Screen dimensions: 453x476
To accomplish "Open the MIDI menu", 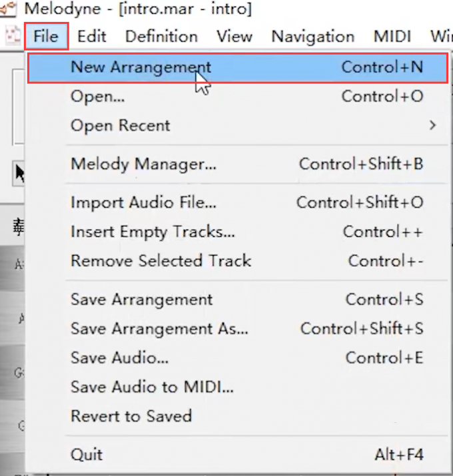I will [x=392, y=37].
